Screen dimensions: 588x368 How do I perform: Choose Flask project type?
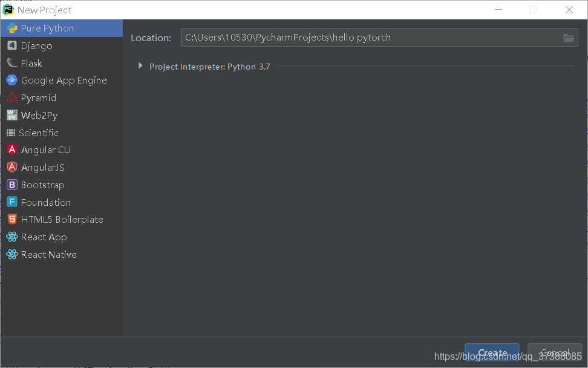point(62,63)
